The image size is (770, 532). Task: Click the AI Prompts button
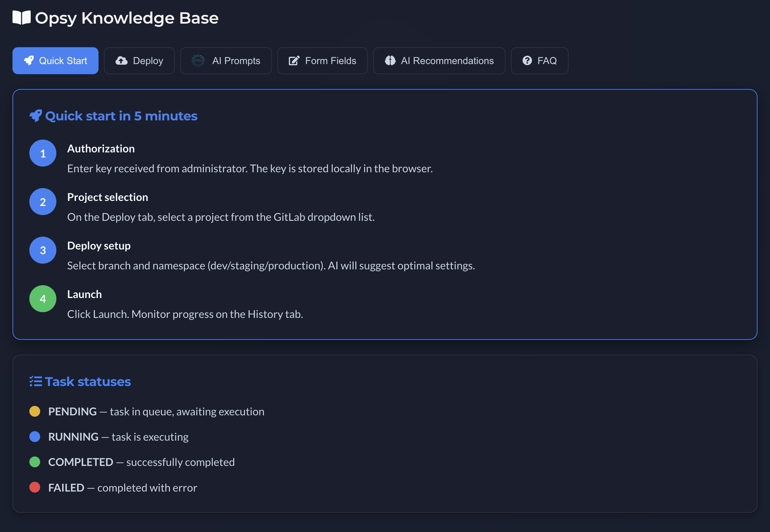(226, 61)
